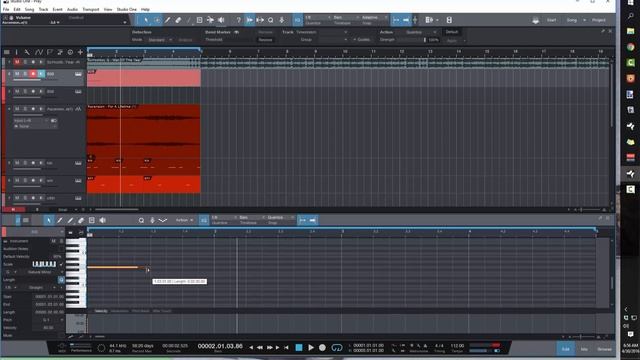Open the Length Straight dropdown in the editor
Viewport: 640px width, 360px height.
[x=39, y=287]
